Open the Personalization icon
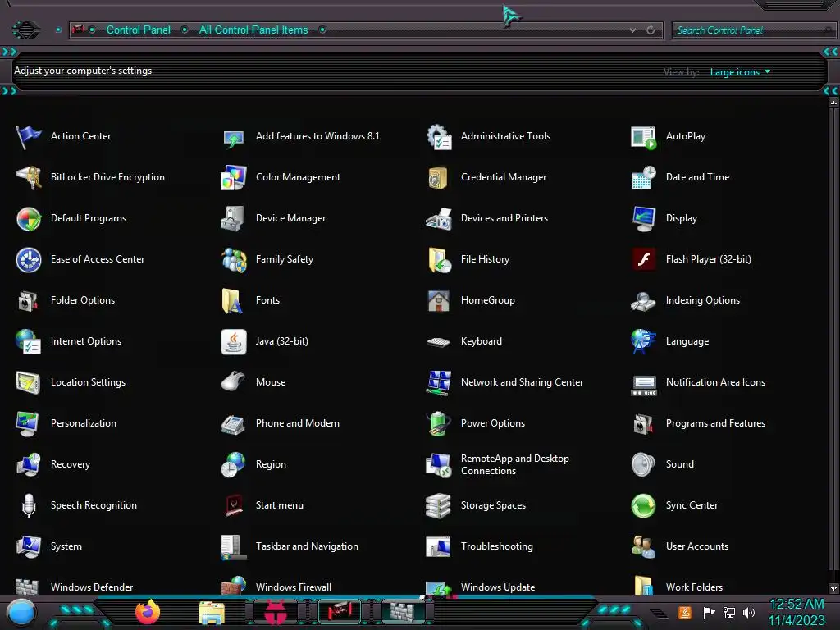Screen dimensions: 840x630 pyautogui.click(x=29, y=424)
